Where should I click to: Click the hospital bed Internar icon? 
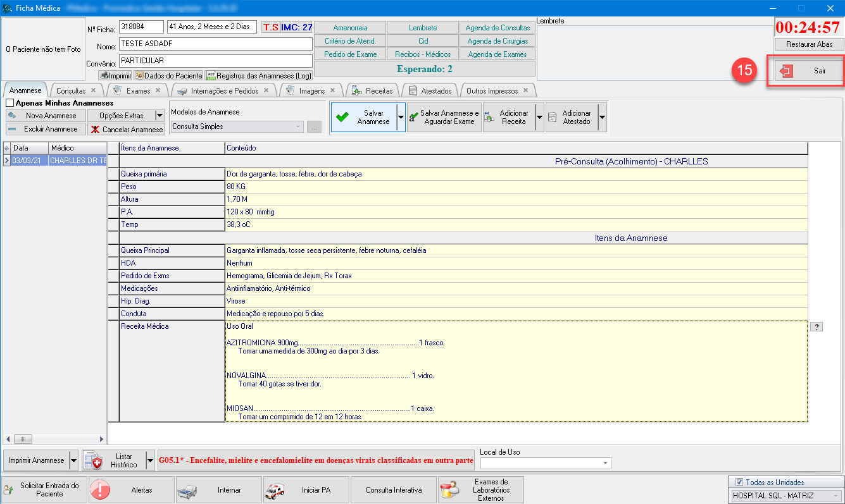coord(188,490)
